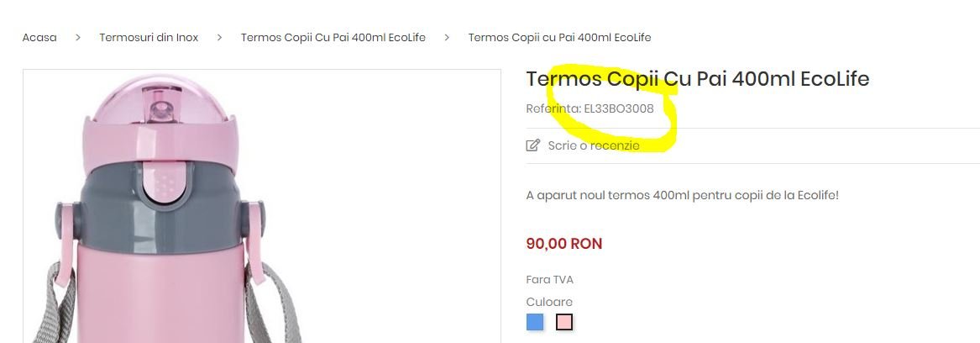Click the Fara TVA label
980x343 pixels.
pos(549,280)
